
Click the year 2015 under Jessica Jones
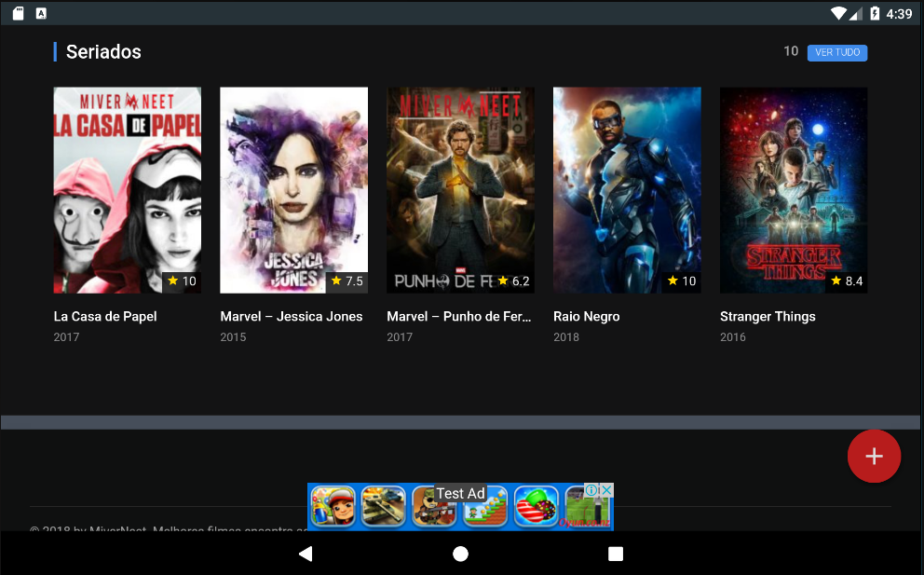tap(234, 337)
